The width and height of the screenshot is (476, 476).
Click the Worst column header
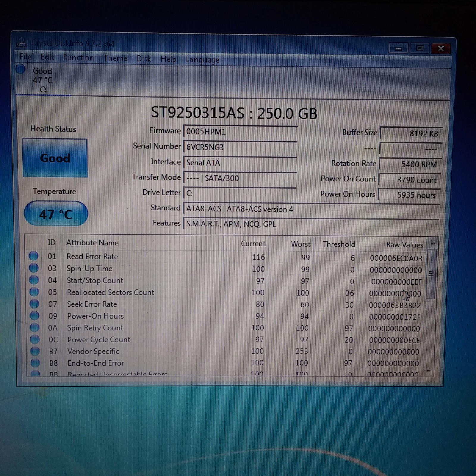tap(300, 244)
